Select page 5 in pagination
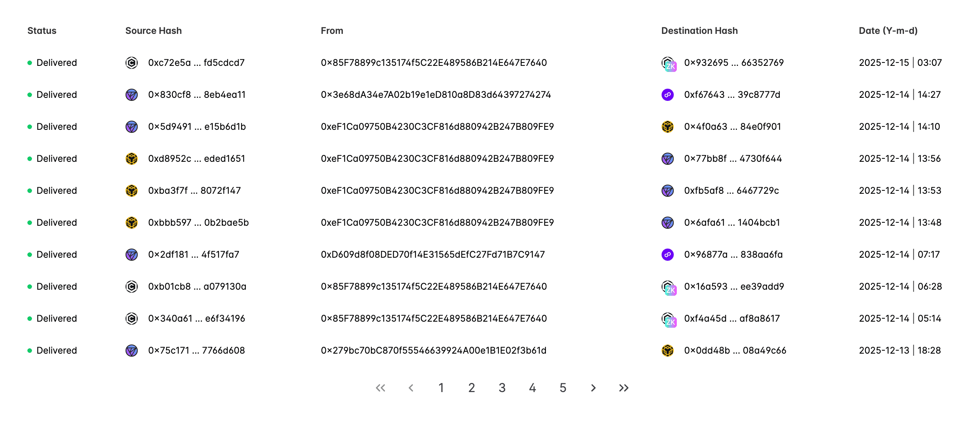This screenshot has height=421, width=980. [x=563, y=388]
